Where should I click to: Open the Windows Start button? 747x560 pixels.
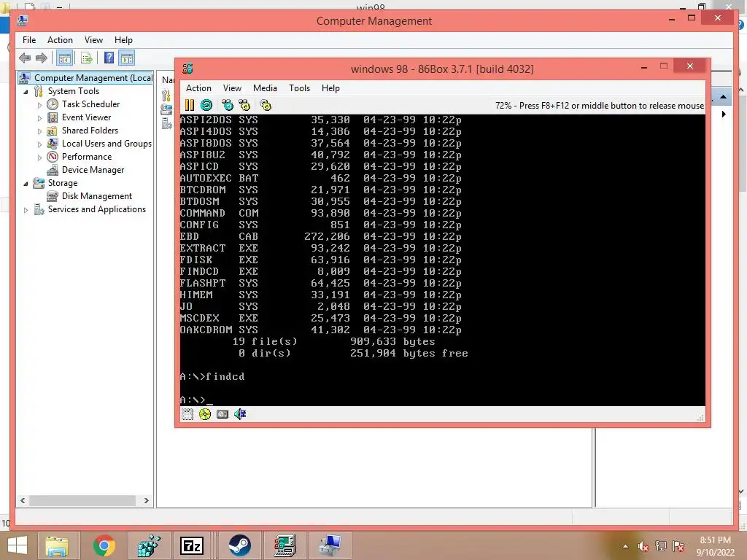point(18,545)
